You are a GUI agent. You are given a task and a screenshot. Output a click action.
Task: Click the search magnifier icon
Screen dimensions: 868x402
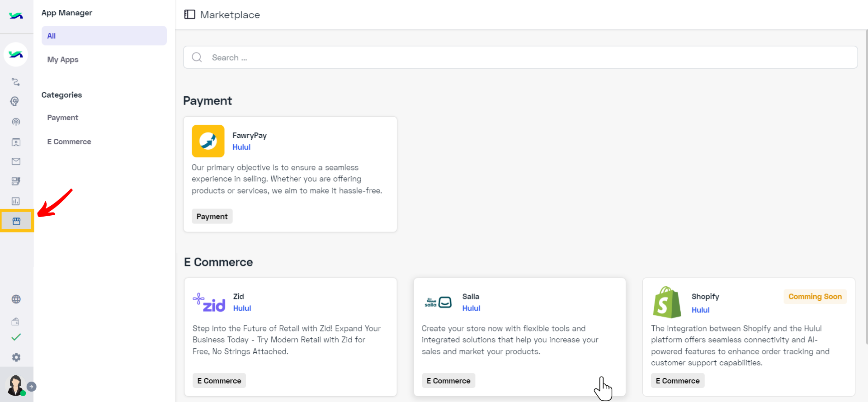(x=197, y=57)
